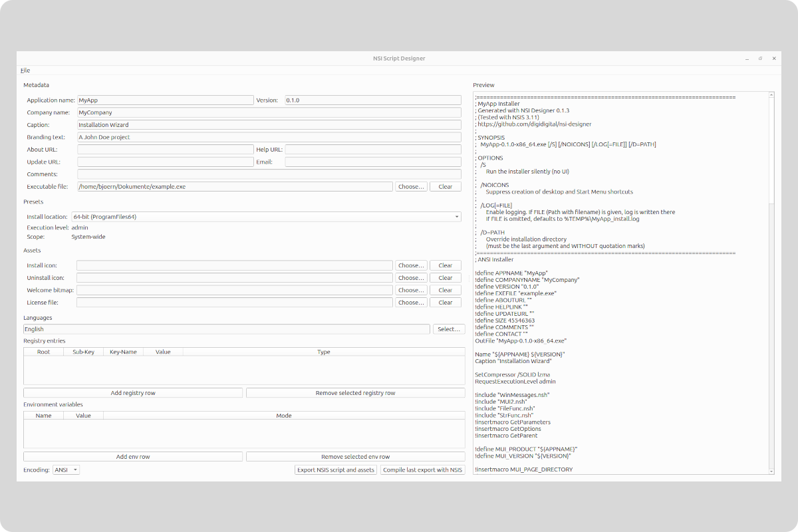Click Choose next to Executable file
This screenshot has height=532, width=798.
pyautogui.click(x=411, y=186)
